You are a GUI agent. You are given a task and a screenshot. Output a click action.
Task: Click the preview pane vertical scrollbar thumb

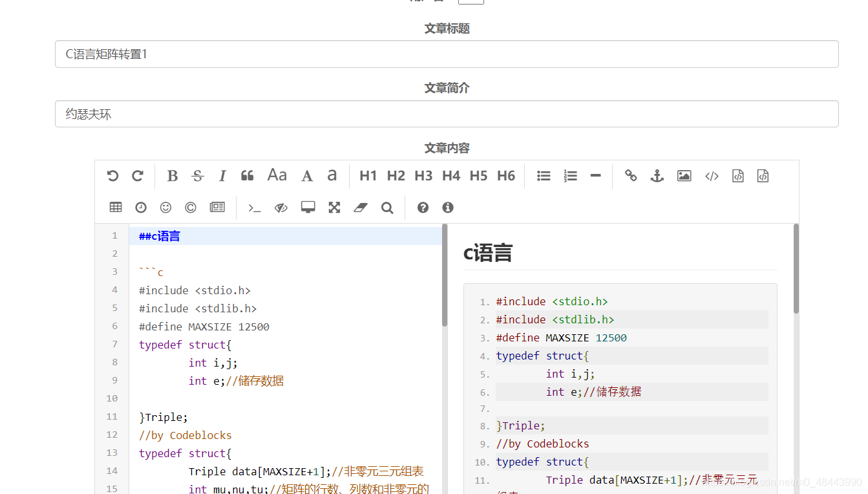coord(796,268)
